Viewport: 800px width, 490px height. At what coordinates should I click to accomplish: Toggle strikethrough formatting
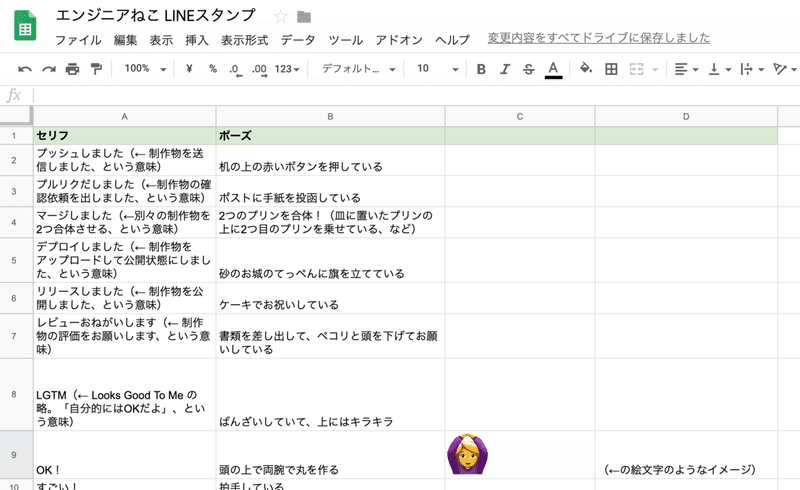(529, 69)
